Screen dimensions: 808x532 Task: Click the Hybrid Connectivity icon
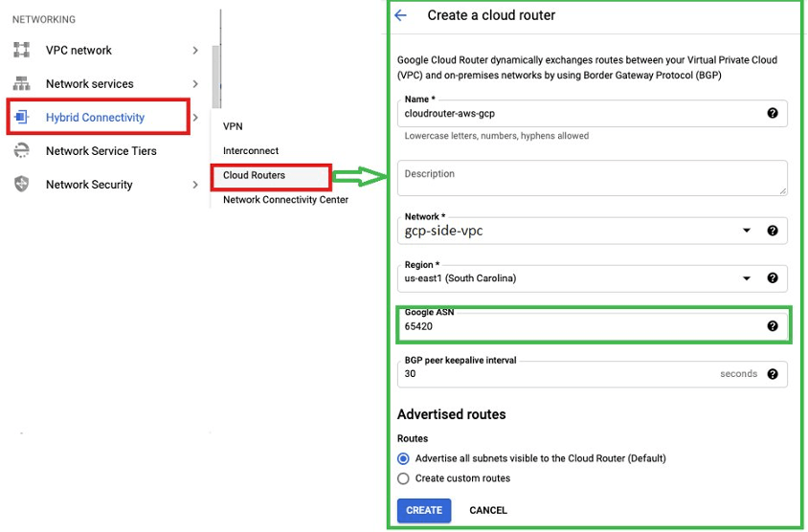click(21, 118)
